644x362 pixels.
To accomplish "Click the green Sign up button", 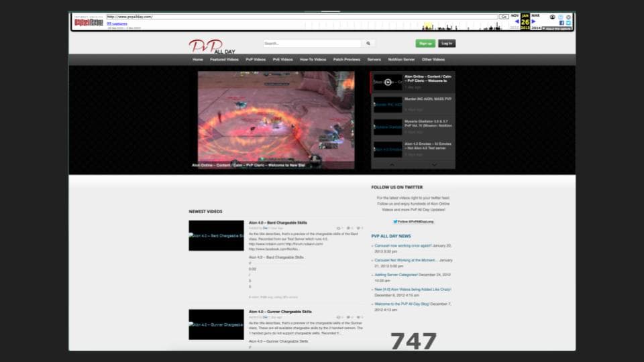I will tap(425, 43).
